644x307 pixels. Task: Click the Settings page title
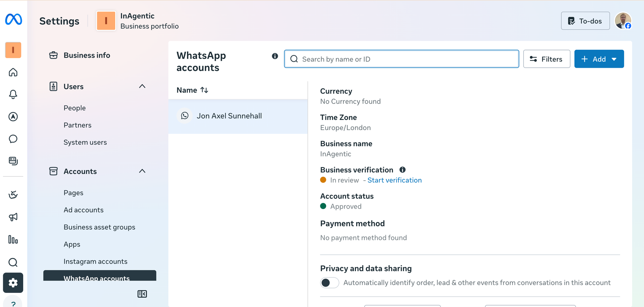[59, 21]
